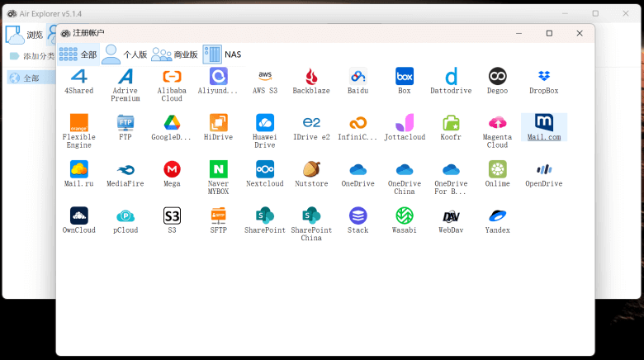Pick Mail.ru cloud icon
This screenshot has width=644, height=360.
(x=79, y=169)
